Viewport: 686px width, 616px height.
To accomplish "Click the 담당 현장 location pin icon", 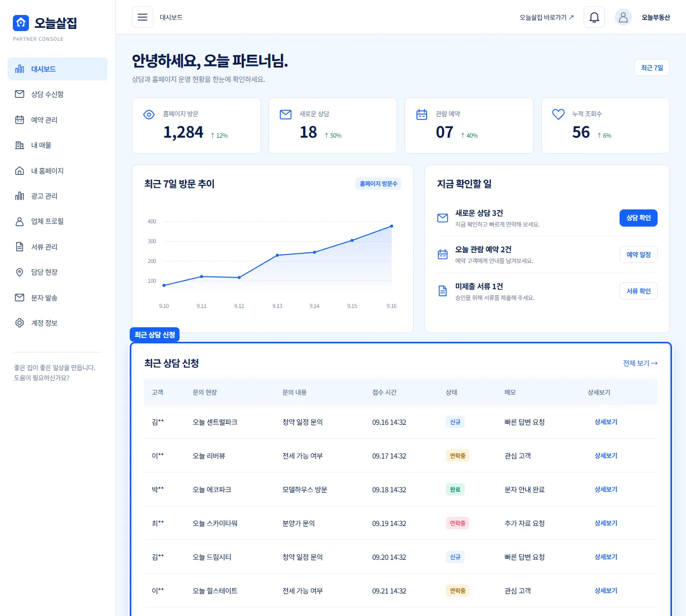I will pyautogui.click(x=20, y=272).
